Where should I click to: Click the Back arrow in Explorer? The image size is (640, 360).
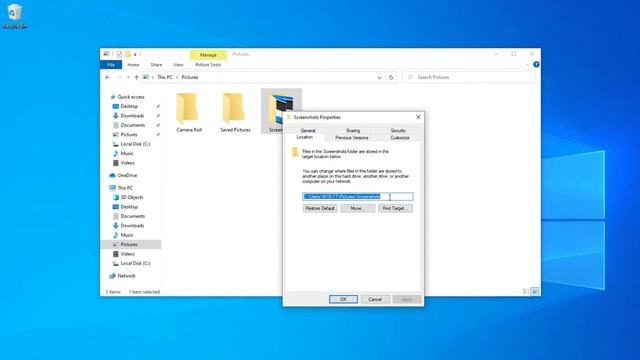click(x=108, y=77)
